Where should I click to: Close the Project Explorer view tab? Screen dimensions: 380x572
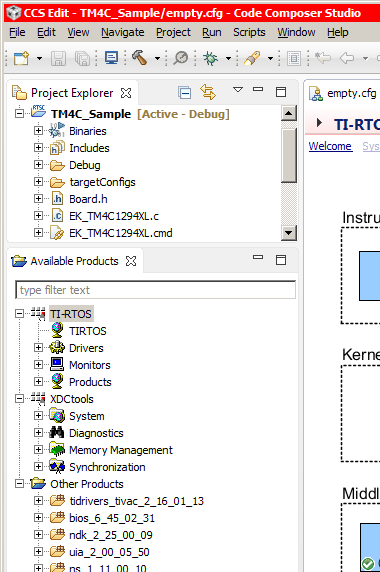pos(126,93)
